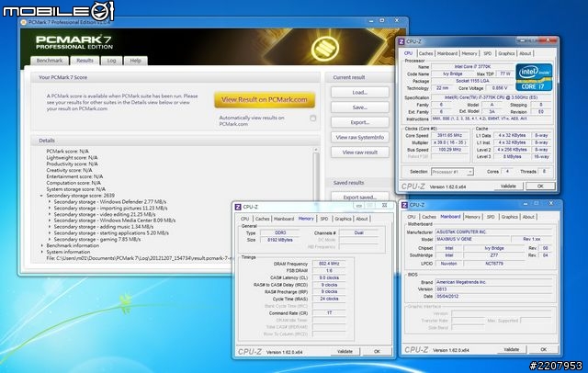Click the MAXIMUS V GENE model field
Viewport: 588px width, 373px height.
[472, 239]
